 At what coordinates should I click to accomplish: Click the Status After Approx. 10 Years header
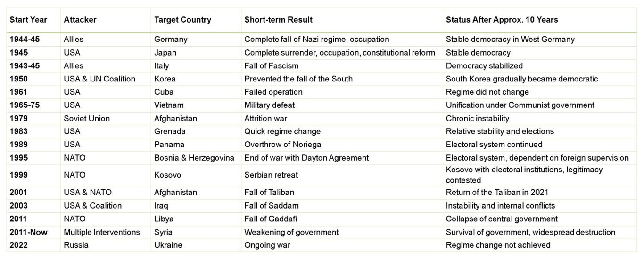(x=502, y=20)
